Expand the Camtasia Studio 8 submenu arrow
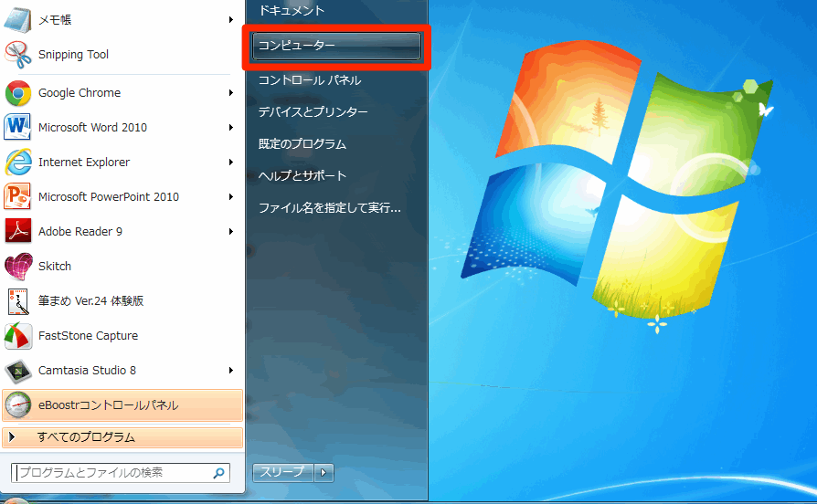 pyautogui.click(x=231, y=370)
